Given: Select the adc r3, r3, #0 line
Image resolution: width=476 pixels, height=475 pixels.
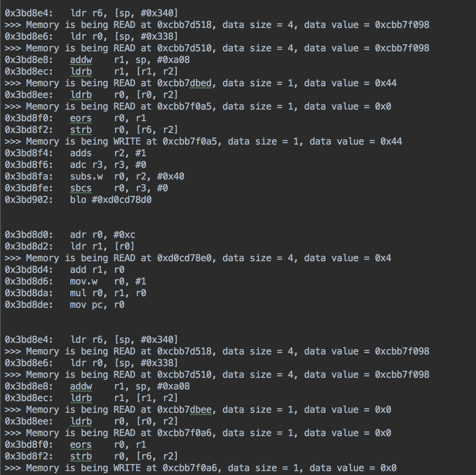Looking at the screenshot, I should (108, 165).
